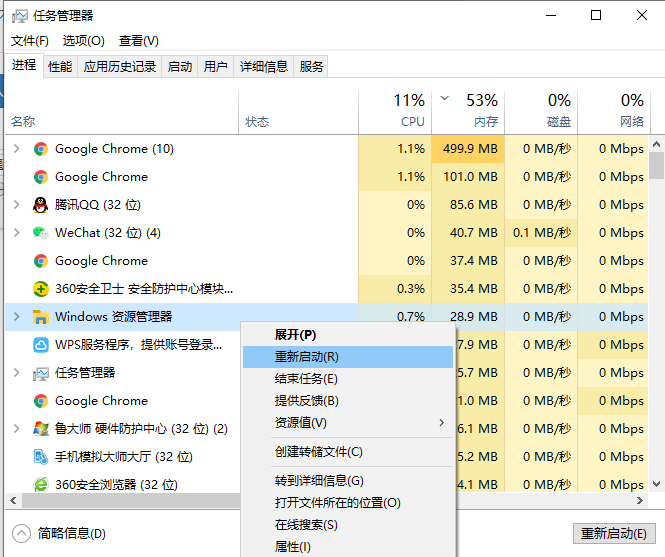Click the horizontal scrollbar right arrow
665x557 pixels.
pos(640,501)
